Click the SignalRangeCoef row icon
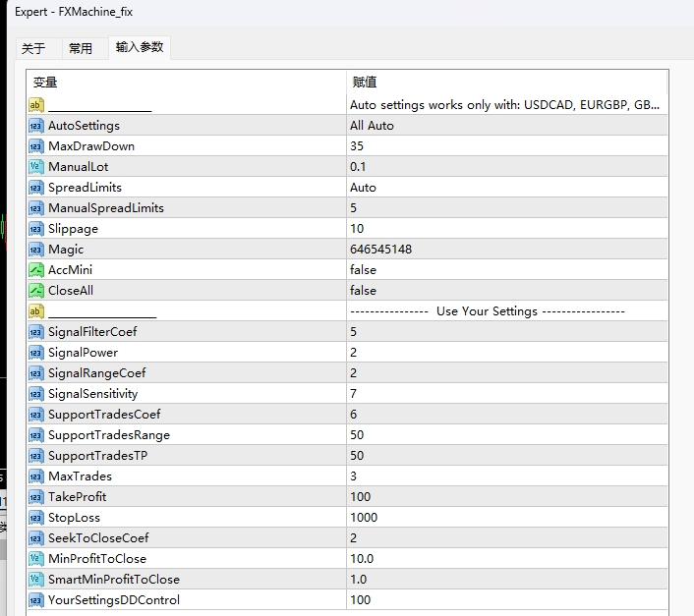Viewport: 694px width, 616px height. [36, 373]
